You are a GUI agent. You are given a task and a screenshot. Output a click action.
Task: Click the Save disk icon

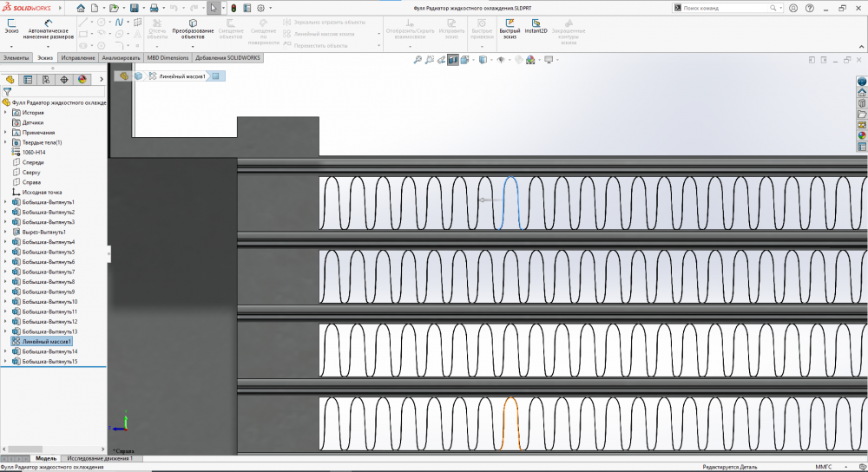click(134, 8)
